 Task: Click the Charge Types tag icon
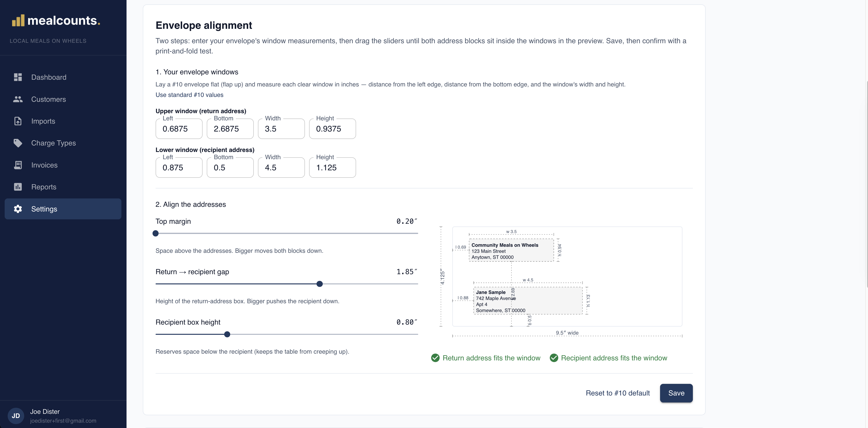tap(18, 143)
